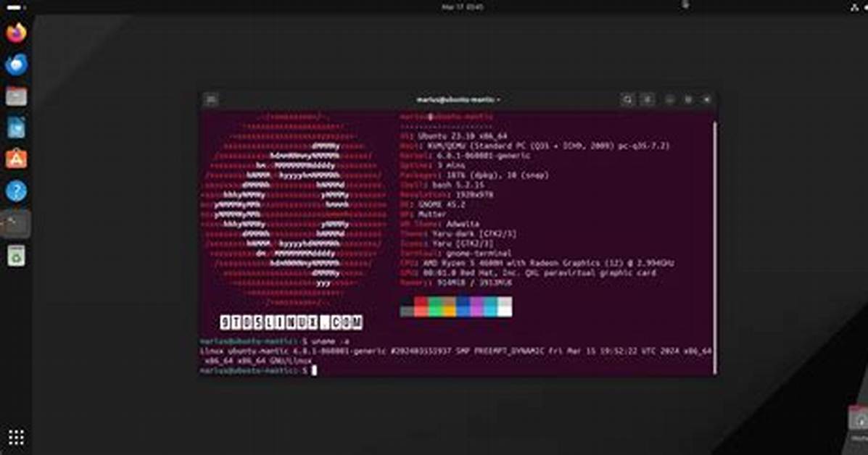The image size is (868, 455).
Task: Open the terminal search magnifier button
Action: [x=627, y=99]
